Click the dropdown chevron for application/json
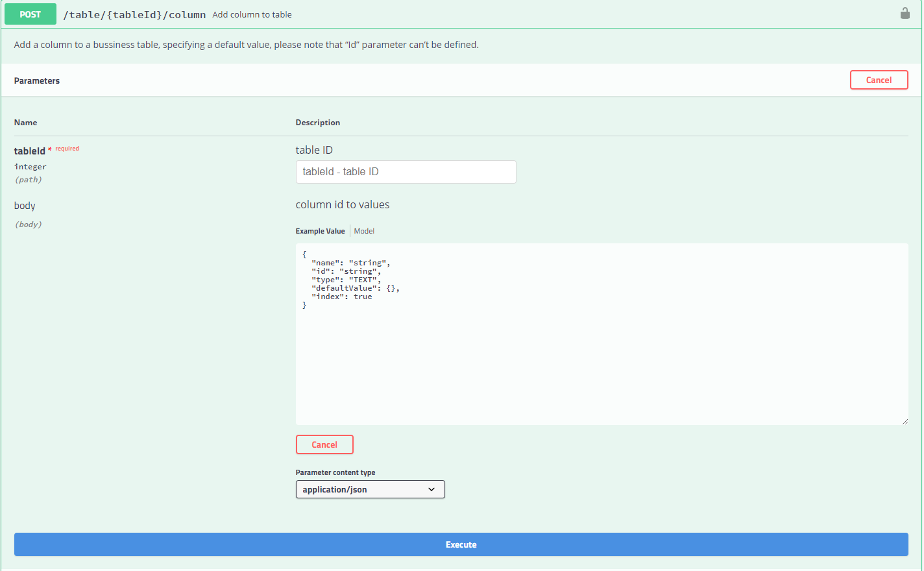This screenshot has height=571, width=924. 432,489
